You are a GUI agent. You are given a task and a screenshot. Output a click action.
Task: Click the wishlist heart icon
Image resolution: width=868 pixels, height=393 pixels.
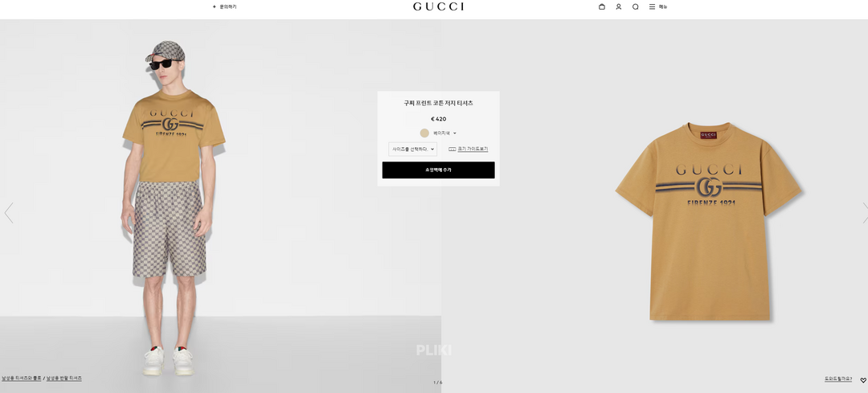(863, 379)
